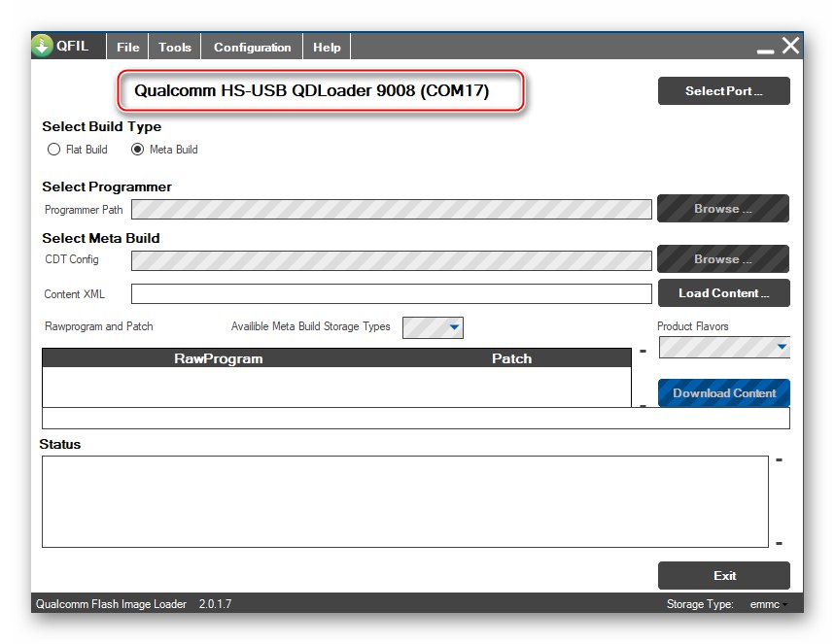Click the Qualcomm HS-USB QDLoader 9008 port label

click(x=311, y=90)
